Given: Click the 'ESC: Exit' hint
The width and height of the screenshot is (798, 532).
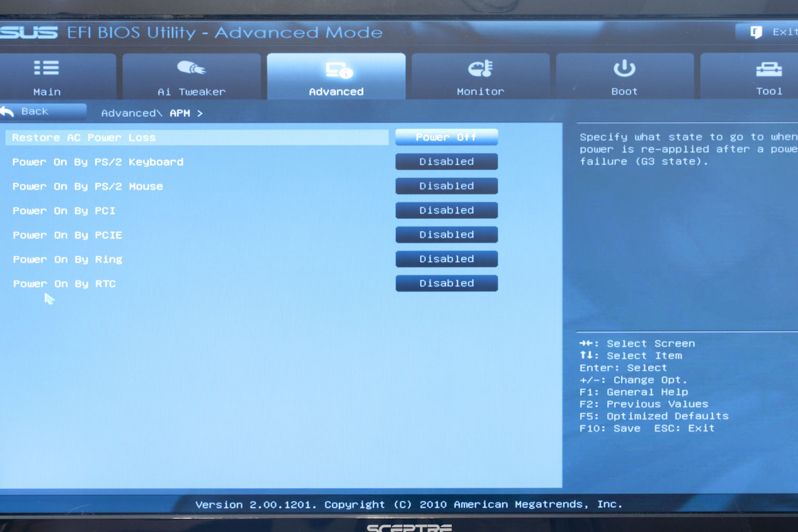Looking at the screenshot, I should point(684,429).
